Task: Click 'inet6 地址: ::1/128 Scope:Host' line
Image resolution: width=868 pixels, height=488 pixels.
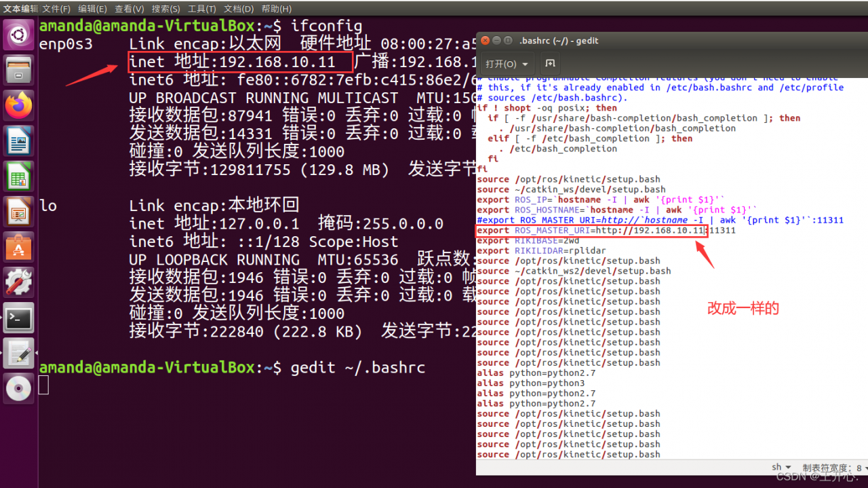Action: point(263,242)
